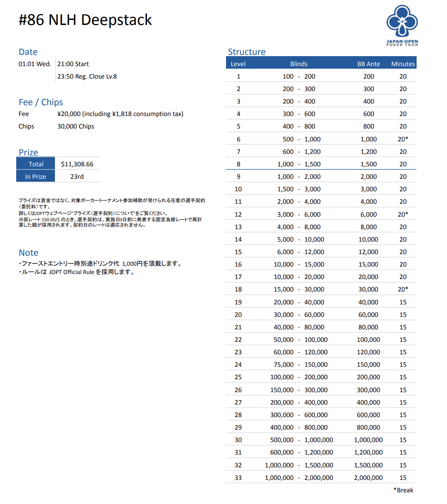The width and height of the screenshot is (447, 504).
Task: Click the #86 NLH Deepstack title
Action: tap(85, 20)
